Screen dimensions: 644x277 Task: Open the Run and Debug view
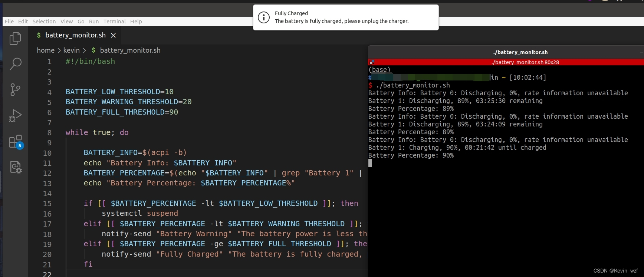point(15,115)
